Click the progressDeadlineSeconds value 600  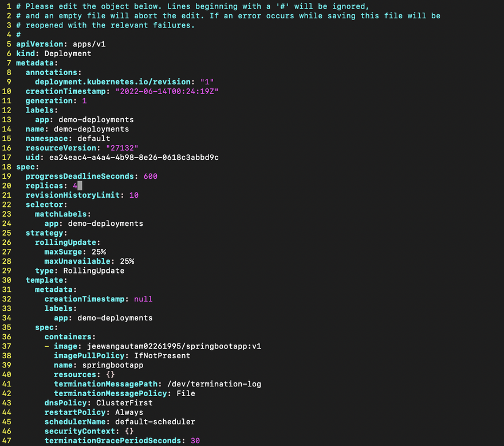click(x=150, y=176)
